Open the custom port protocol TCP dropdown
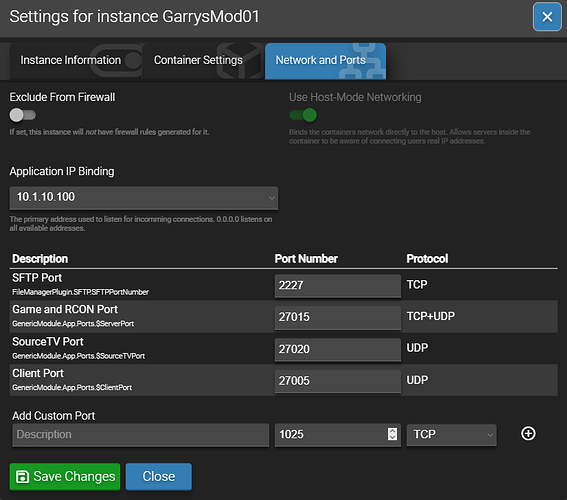This screenshot has width=567, height=500. pos(451,435)
